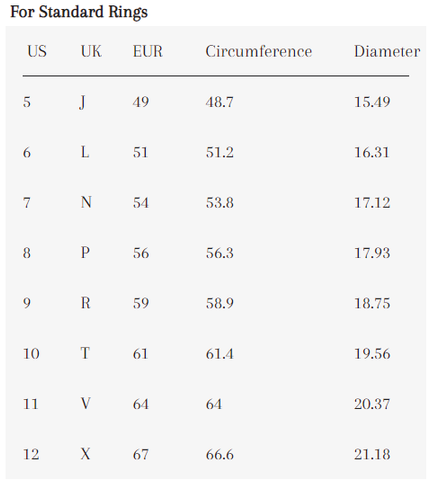Click UK size R cell

(x=86, y=303)
